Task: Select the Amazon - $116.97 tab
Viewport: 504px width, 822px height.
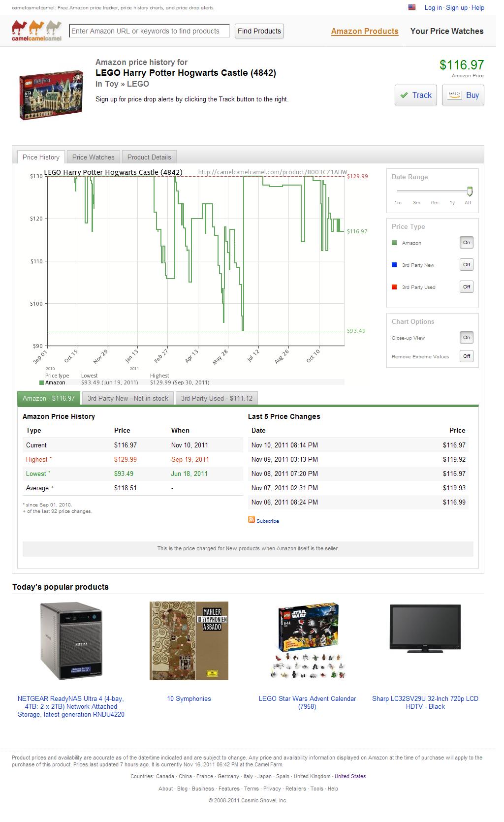Action: [49, 398]
